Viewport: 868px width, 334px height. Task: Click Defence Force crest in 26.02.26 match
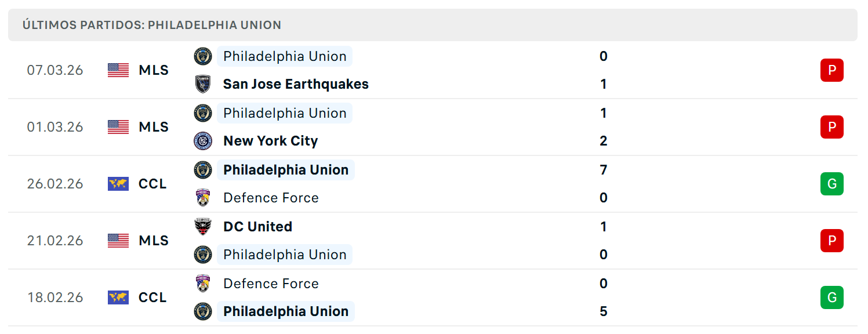tap(203, 198)
